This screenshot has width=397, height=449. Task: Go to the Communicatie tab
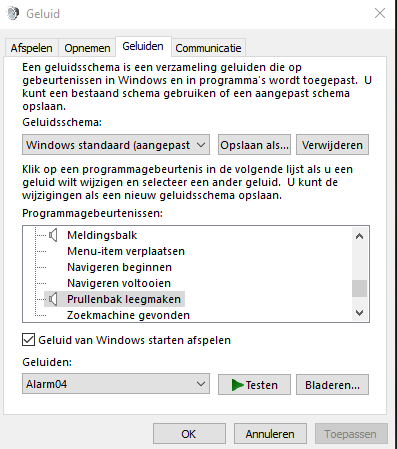[x=208, y=48]
